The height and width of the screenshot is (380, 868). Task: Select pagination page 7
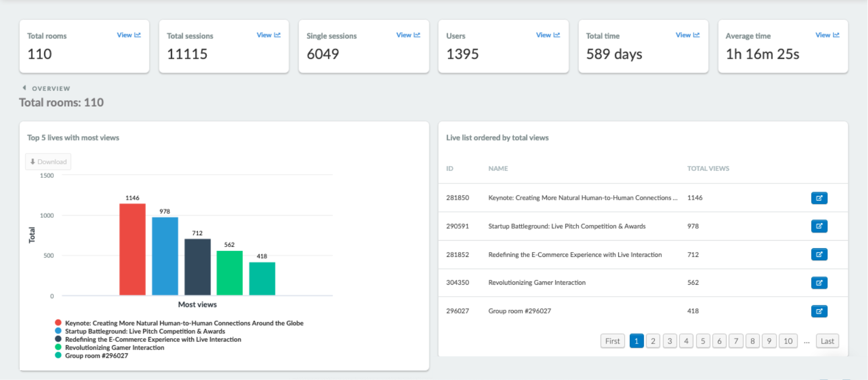coord(736,341)
